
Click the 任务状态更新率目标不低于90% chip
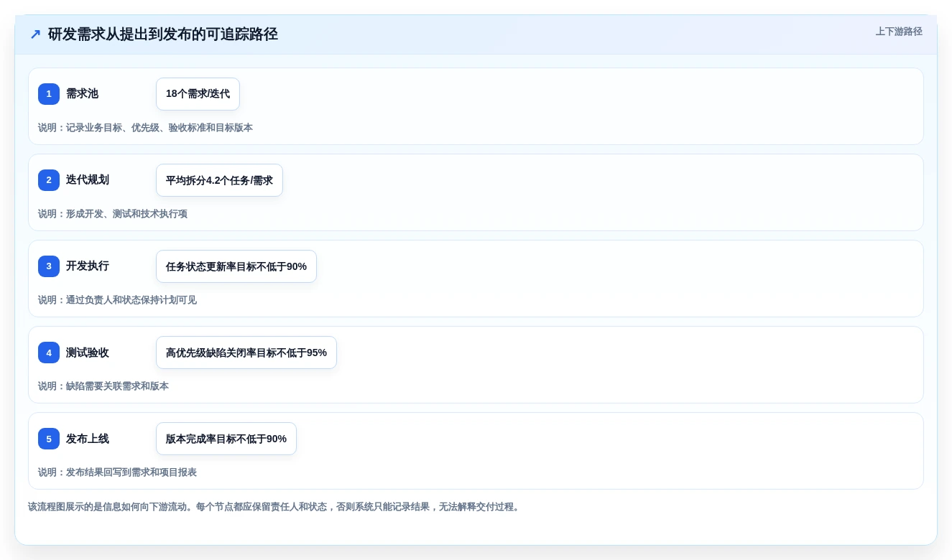click(x=236, y=266)
